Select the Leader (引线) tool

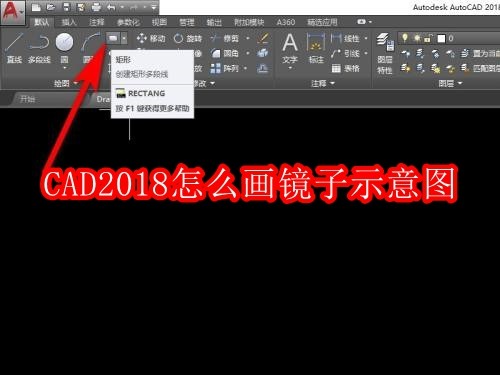345,53
